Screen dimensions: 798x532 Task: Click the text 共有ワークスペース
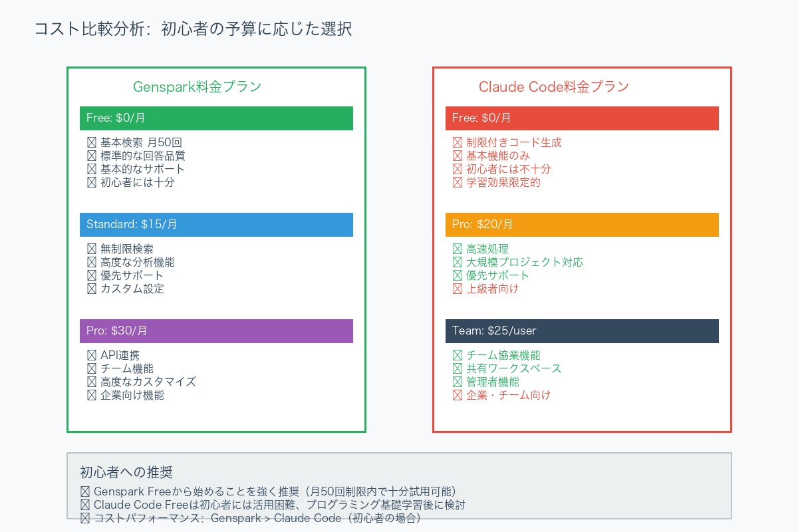click(514, 368)
